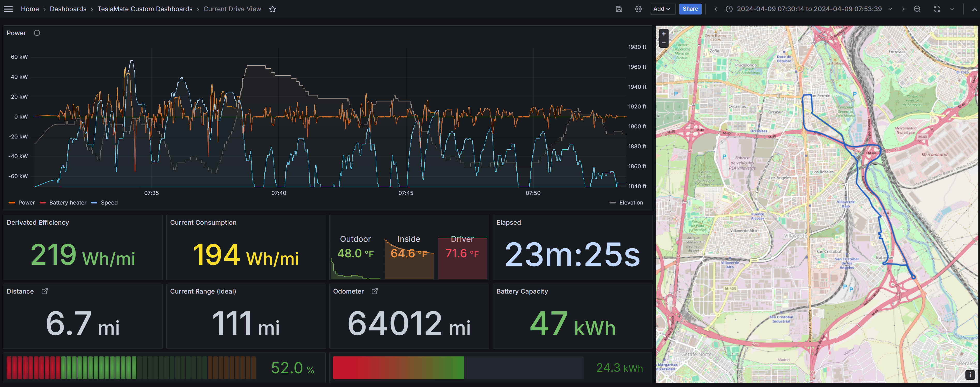Go to Dashboards breadcrumb
980x387 pixels.
[68, 9]
